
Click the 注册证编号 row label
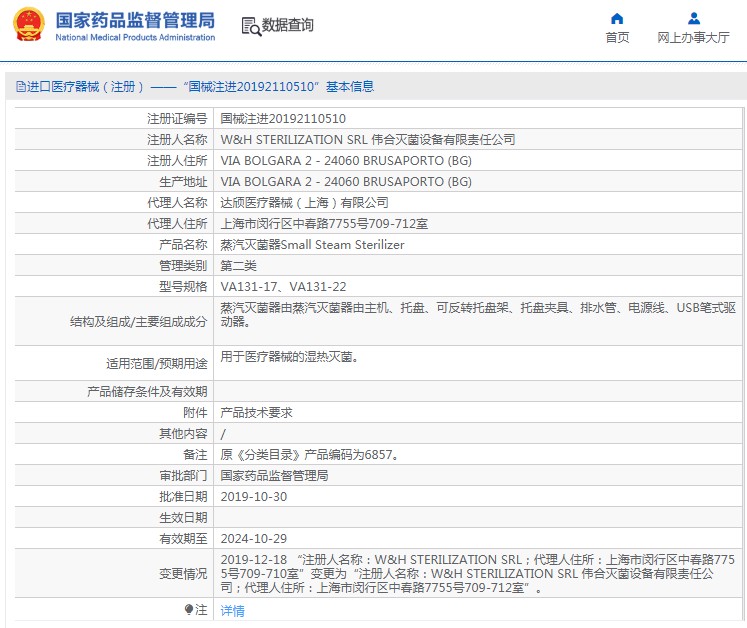[177, 119]
